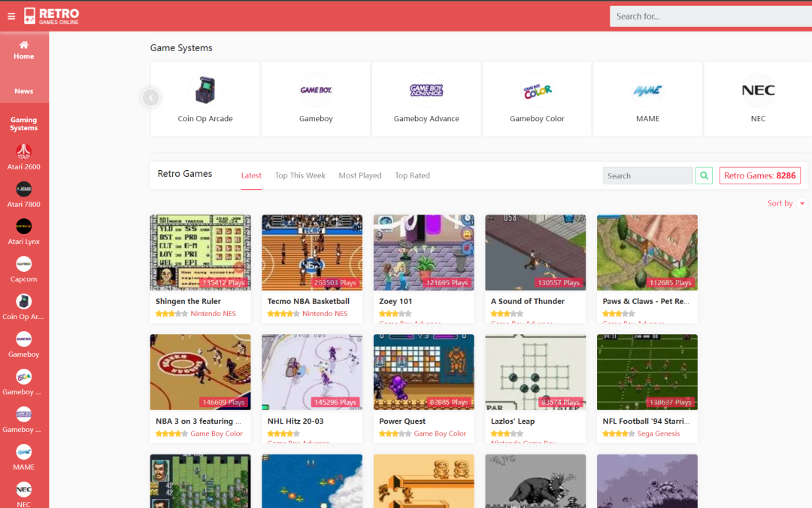812x508 pixels.
Task: Switch to the Most Played tab
Action: [x=360, y=175]
